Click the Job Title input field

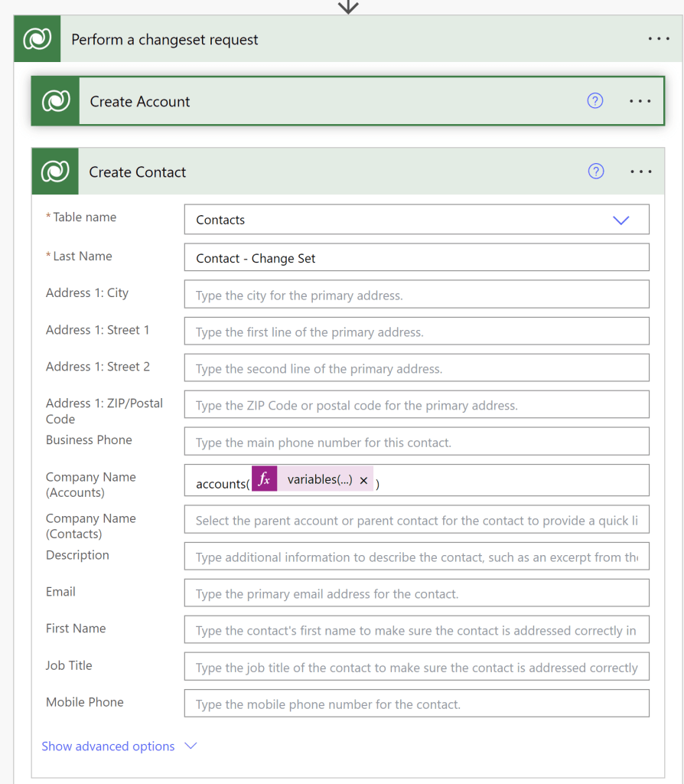tap(416, 667)
